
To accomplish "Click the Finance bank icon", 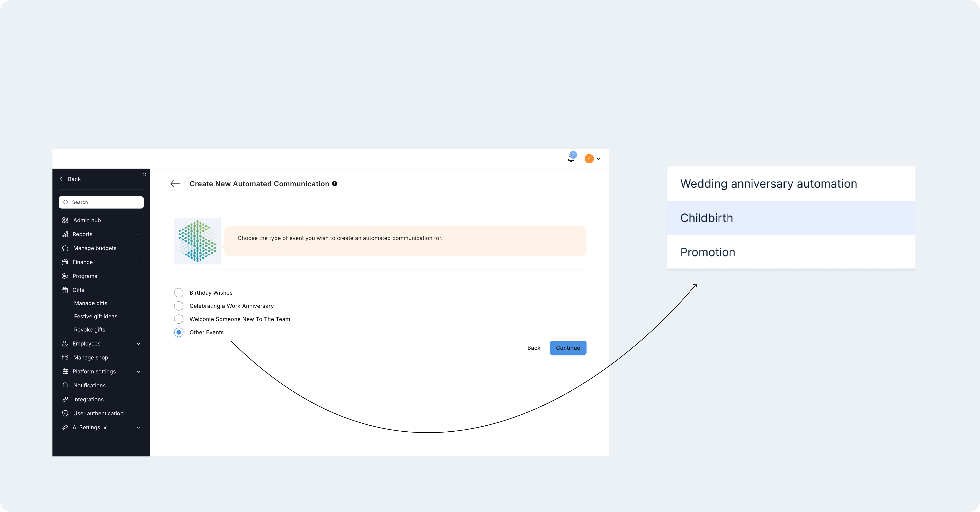I will click(x=65, y=262).
